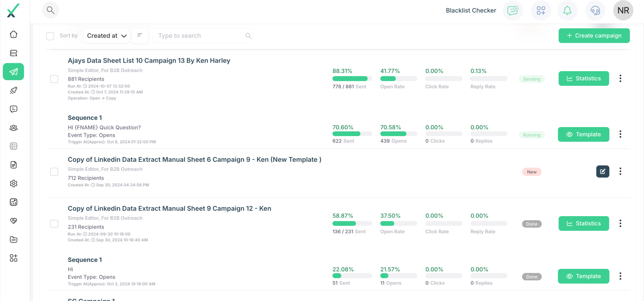
Task: Open the support headset icon in top bar
Action: (x=595, y=11)
